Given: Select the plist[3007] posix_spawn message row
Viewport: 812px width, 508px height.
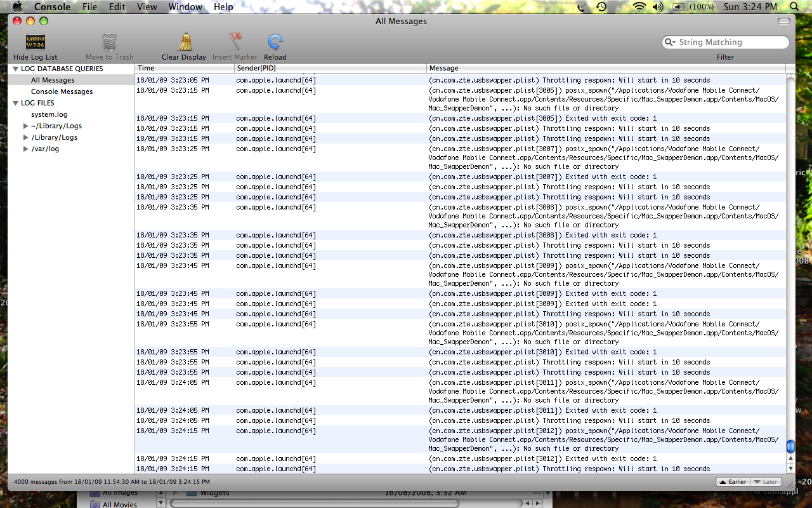Looking at the screenshot, I should pyautogui.click(x=460, y=157).
